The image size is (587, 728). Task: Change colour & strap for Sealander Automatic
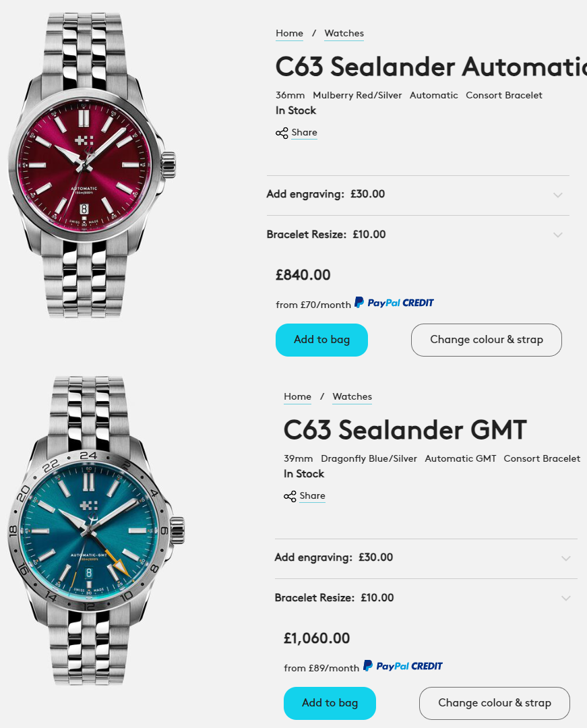click(486, 340)
